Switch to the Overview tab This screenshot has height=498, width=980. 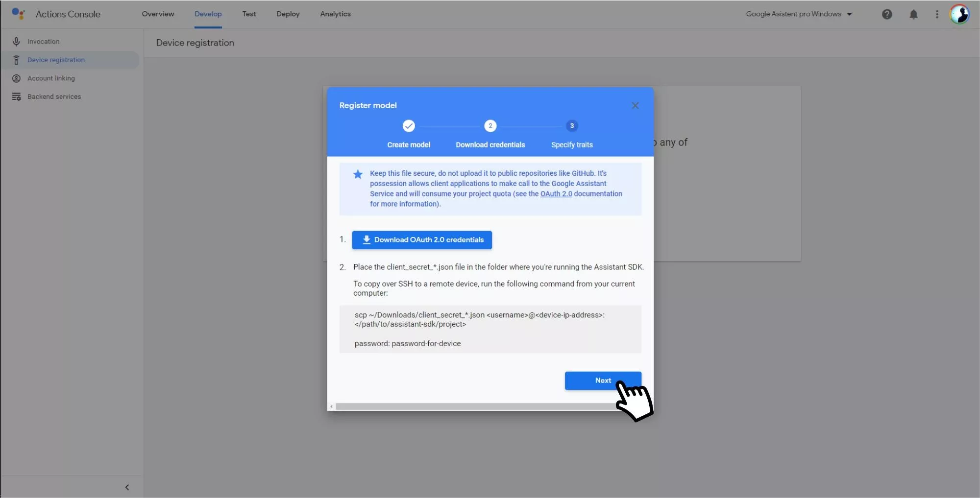coord(158,14)
